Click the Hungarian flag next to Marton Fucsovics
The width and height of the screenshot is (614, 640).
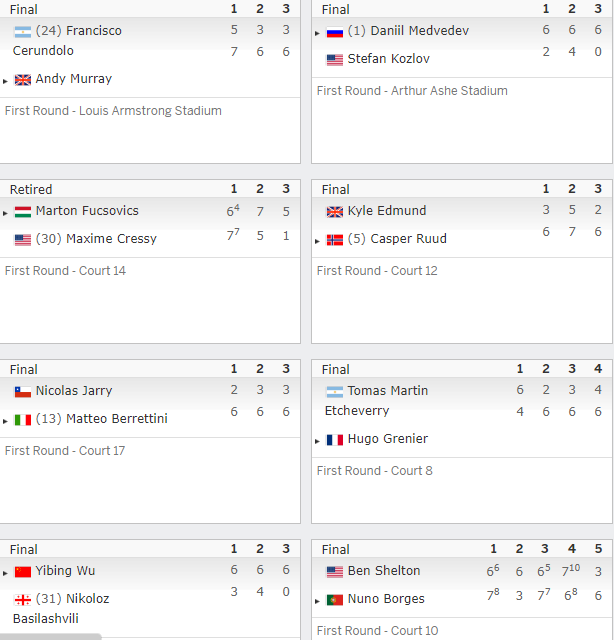click(22, 212)
